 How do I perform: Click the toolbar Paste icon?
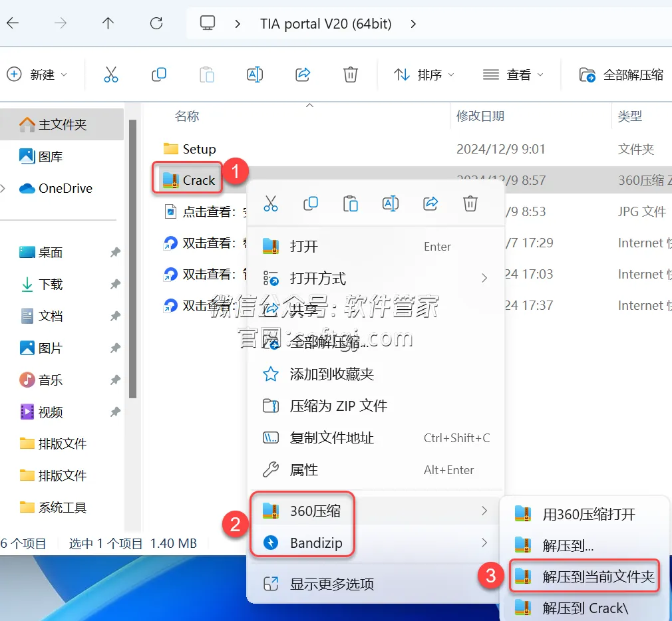point(207,74)
